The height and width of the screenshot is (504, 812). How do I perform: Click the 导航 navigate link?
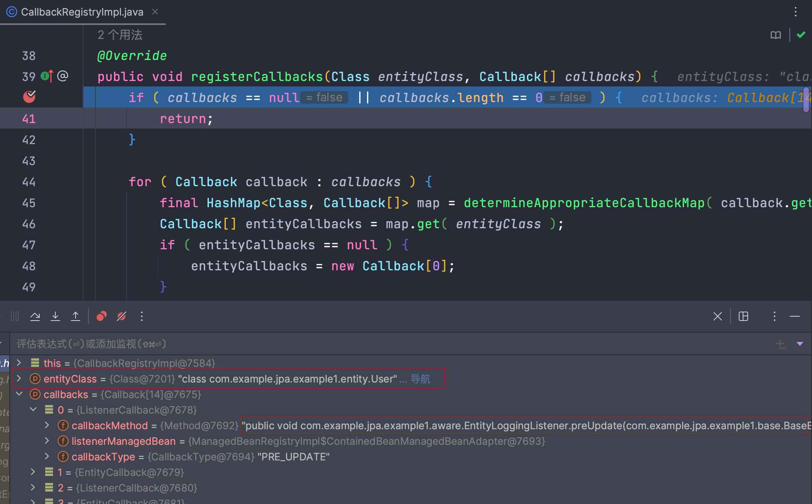[420, 379]
